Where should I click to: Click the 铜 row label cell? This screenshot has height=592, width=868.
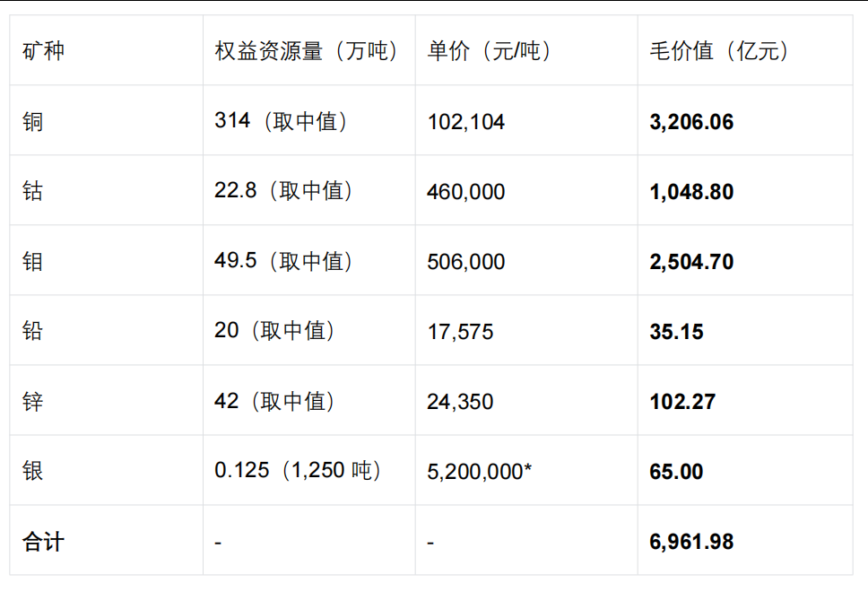(x=32, y=121)
